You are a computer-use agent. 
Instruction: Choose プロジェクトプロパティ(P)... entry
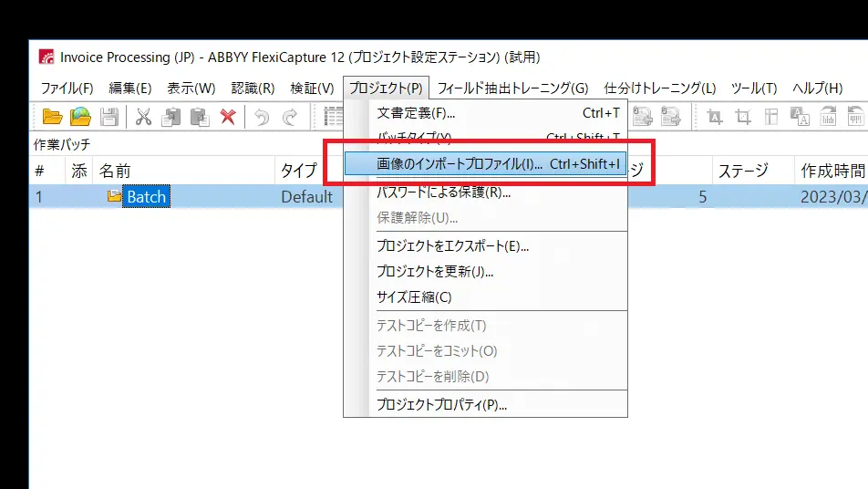click(x=485, y=404)
